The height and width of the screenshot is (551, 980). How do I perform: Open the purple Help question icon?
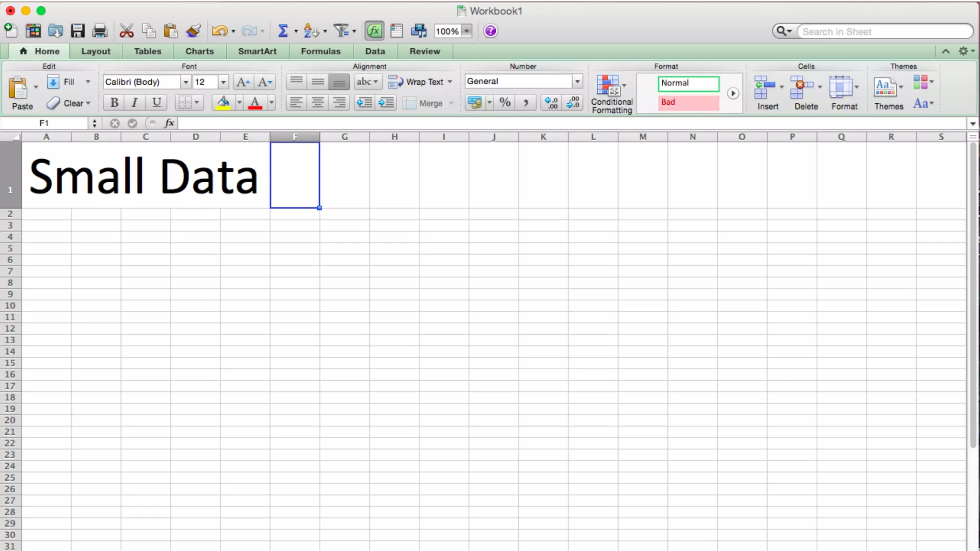tap(490, 31)
